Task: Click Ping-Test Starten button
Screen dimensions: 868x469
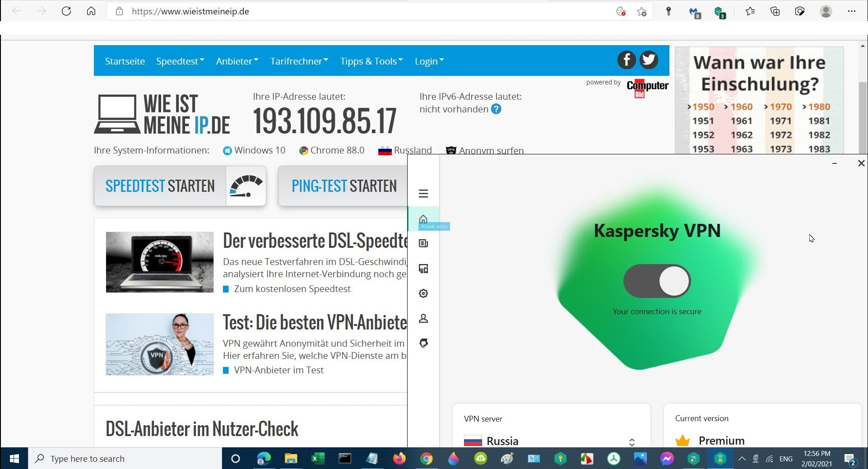Action: point(343,186)
